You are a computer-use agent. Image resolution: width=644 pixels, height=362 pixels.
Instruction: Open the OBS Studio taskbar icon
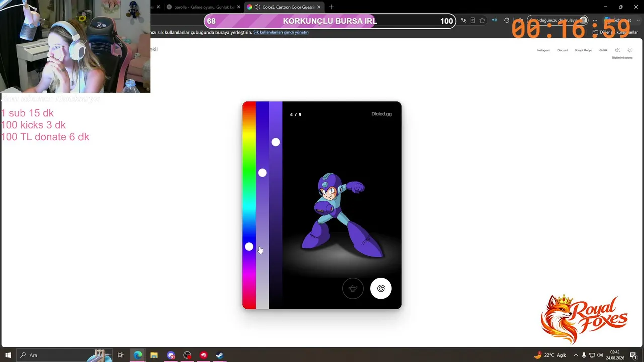(x=187, y=355)
